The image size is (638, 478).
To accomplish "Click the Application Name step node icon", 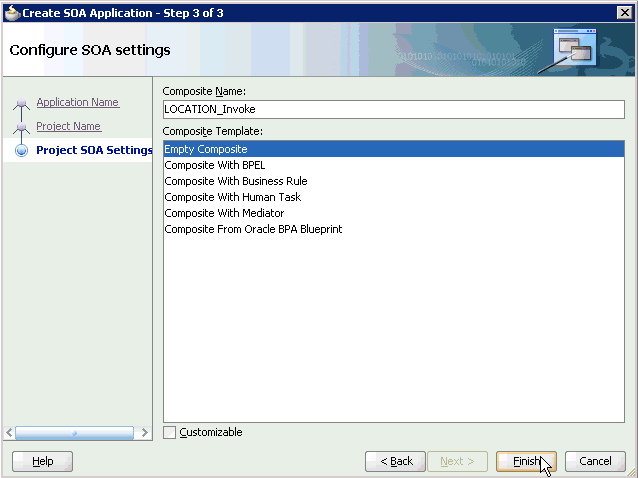I will click(x=22, y=103).
